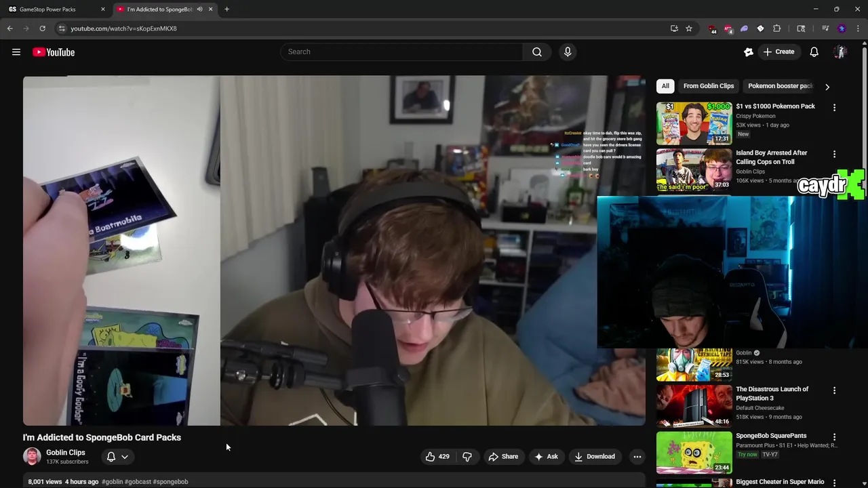Open the YouTube hamburger guide menu
Image resolution: width=868 pixels, height=488 pixels.
[x=16, y=52]
